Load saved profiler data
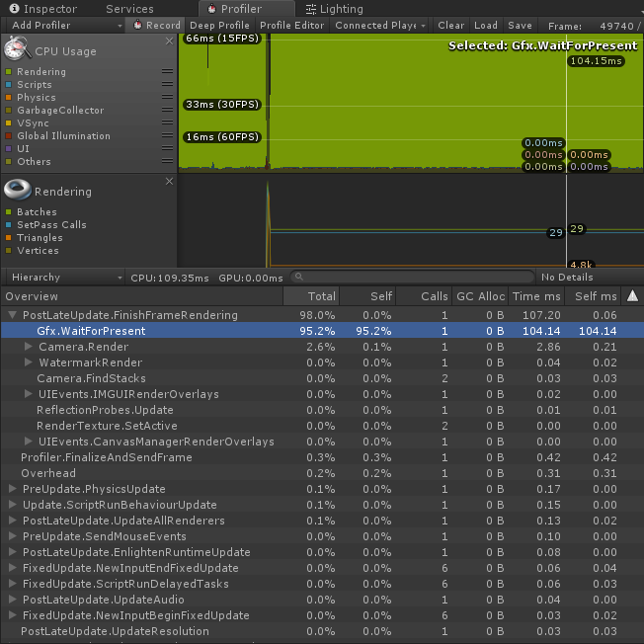Screen dimensions: 644x644 click(486, 25)
